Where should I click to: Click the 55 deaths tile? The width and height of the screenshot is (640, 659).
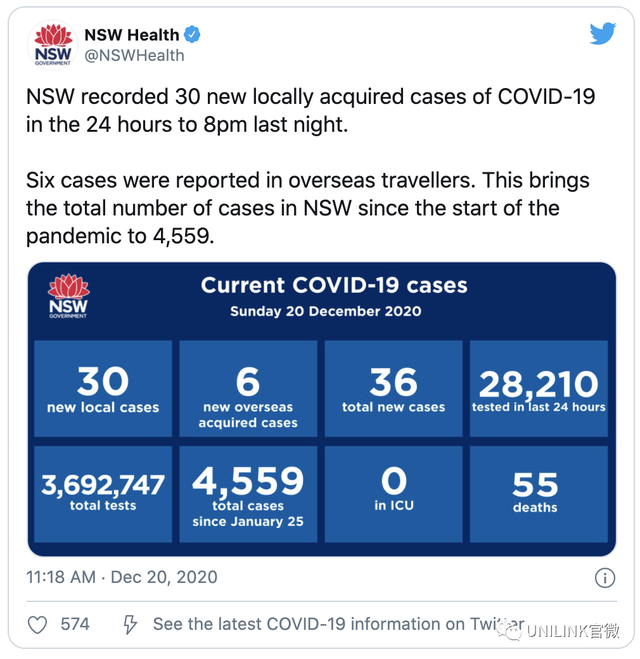pyautogui.click(x=539, y=494)
